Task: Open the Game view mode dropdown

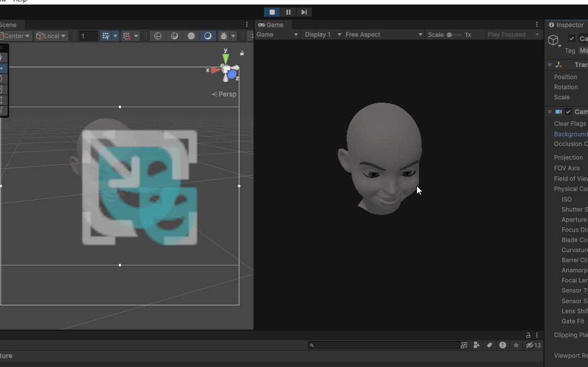Action: [x=277, y=34]
